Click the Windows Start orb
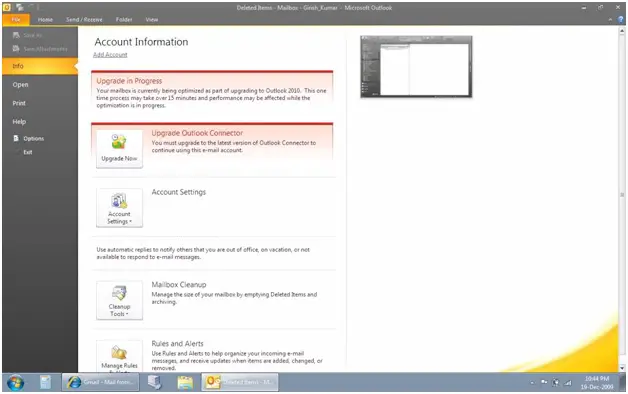Viewport: 628px width, 394px height. click(x=15, y=382)
